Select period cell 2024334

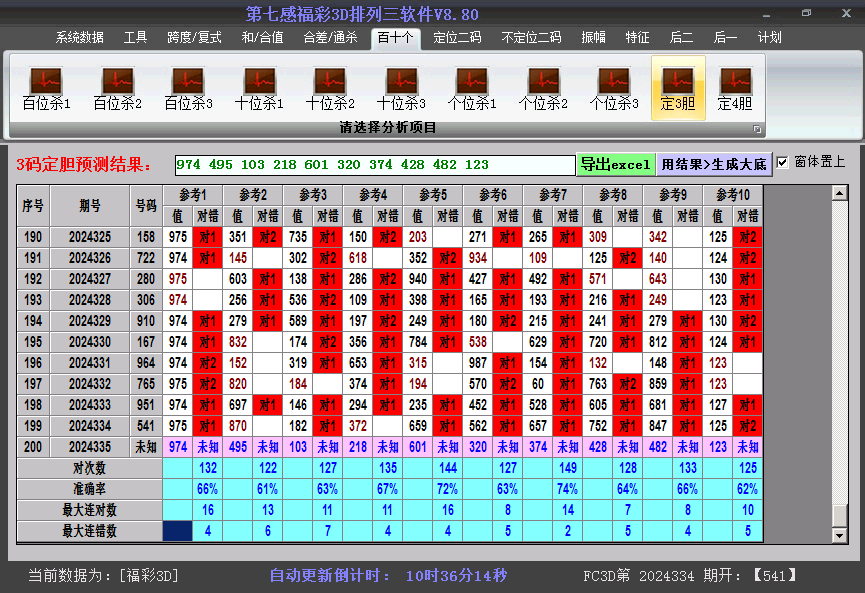click(x=90, y=426)
